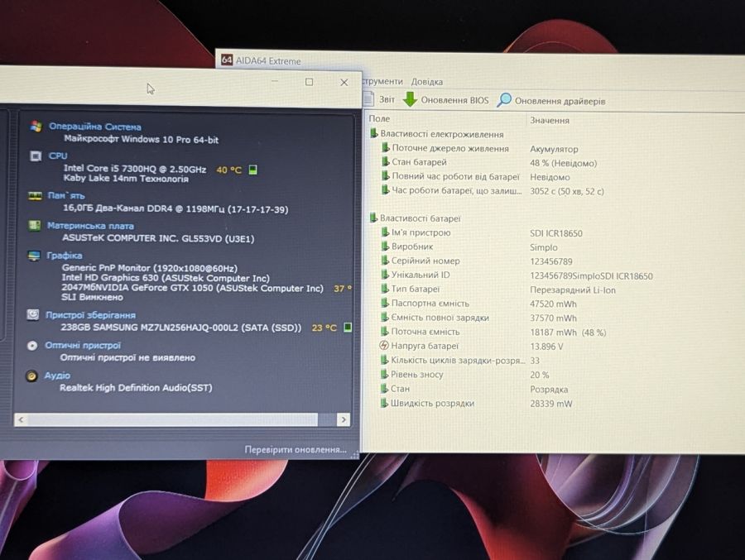Click the CPU temperature green indicator icon
This screenshot has height=560, width=745.
click(252, 170)
